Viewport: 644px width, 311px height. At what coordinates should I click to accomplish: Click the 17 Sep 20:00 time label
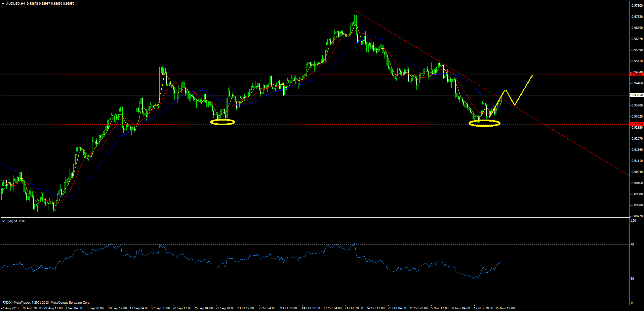[x=161, y=308]
